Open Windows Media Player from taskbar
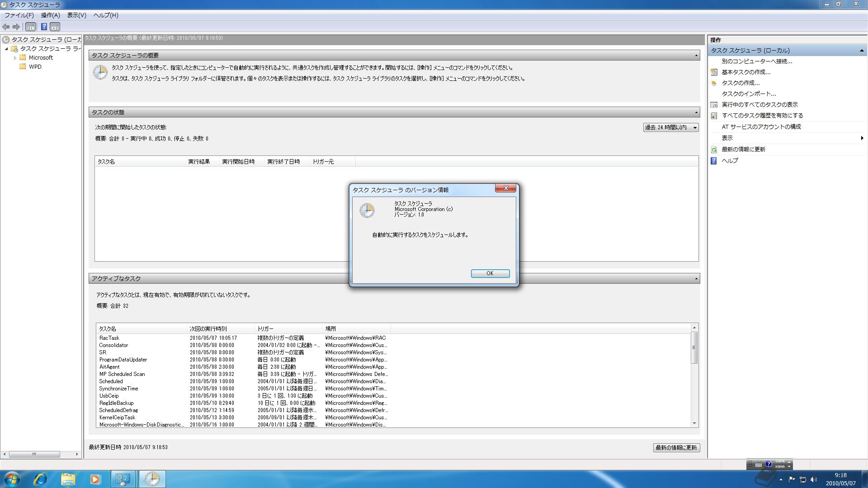Viewport: 868px width, 488px height. click(x=95, y=479)
